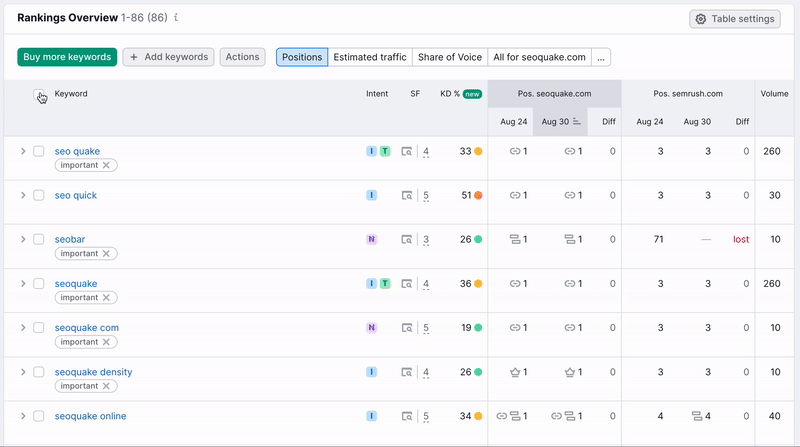Click Aug 24 sitelinks icon for seobar
The width and height of the screenshot is (800, 447).
coord(515,239)
